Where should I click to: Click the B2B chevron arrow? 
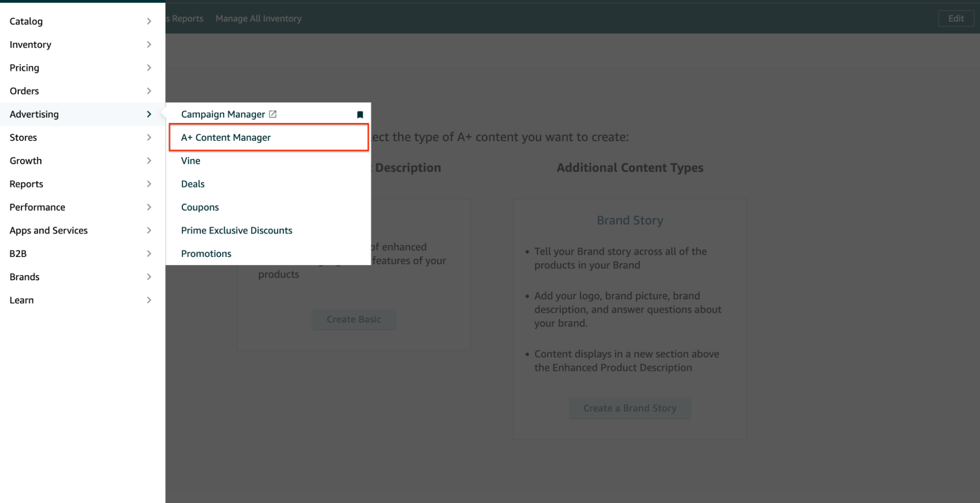tap(149, 253)
